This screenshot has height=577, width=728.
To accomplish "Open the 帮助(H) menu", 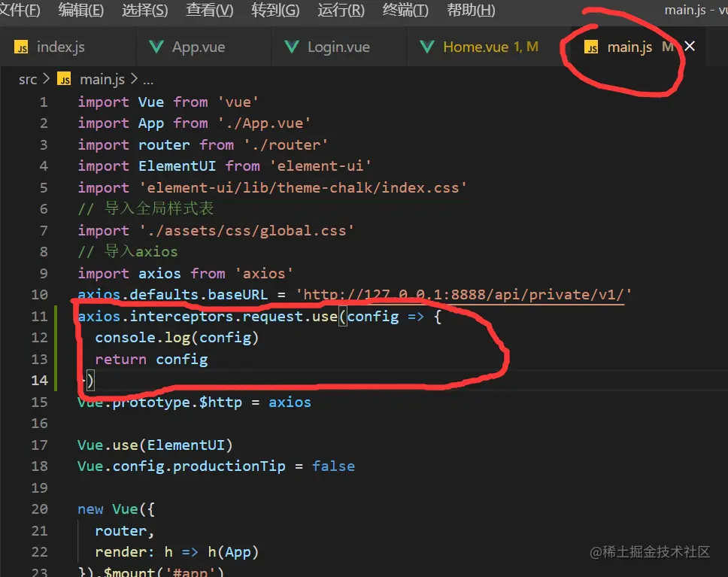I will tap(471, 10).
